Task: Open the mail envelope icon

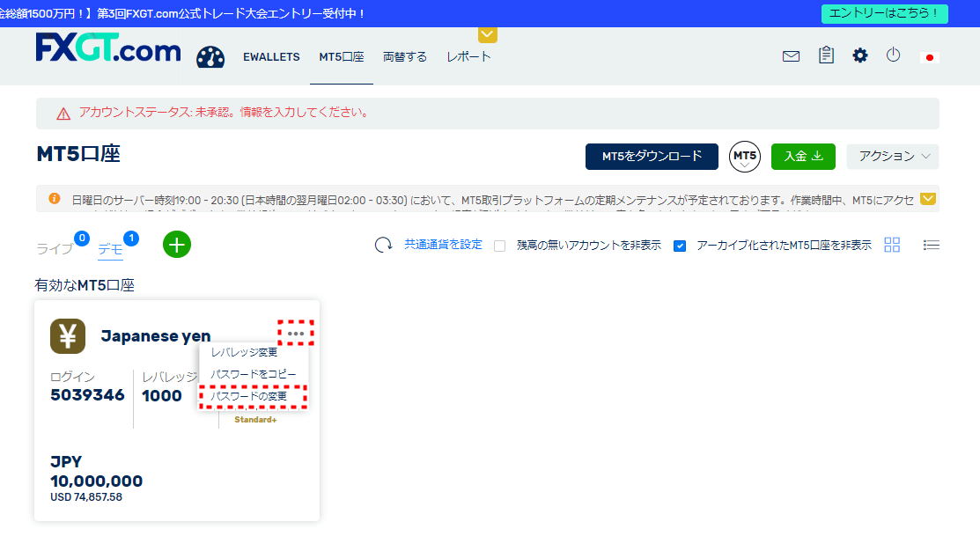Action: pyautogui.click(x=791, y=56)
